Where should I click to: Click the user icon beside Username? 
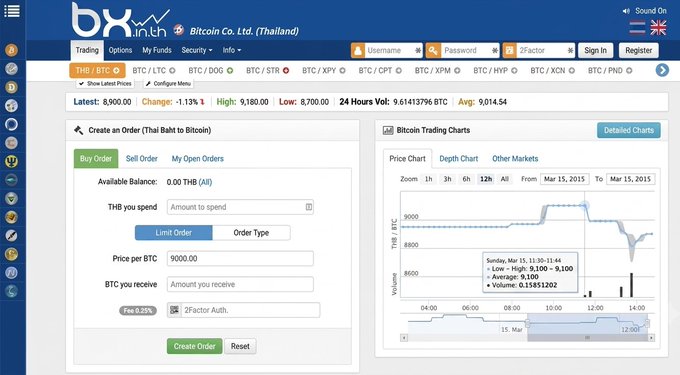(x=358, y=51)
